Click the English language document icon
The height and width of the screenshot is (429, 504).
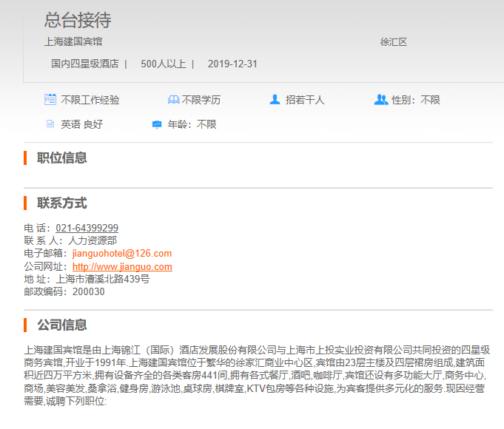point(50,124)
